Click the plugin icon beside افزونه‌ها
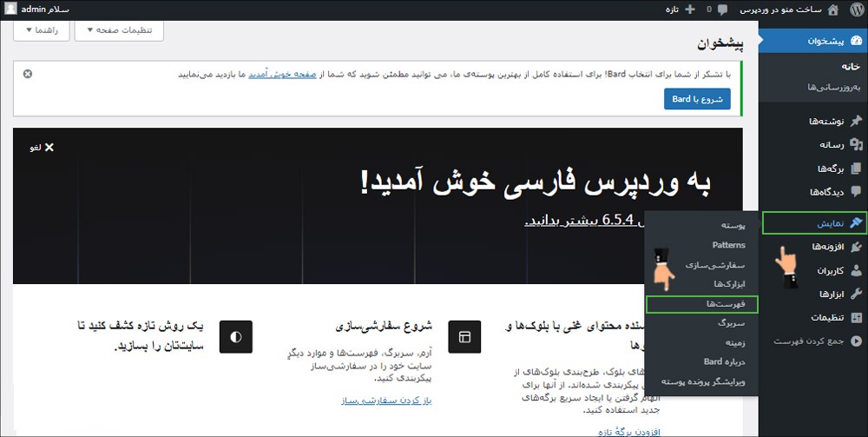The image size is (868, 437). click(x=856, y=247)
